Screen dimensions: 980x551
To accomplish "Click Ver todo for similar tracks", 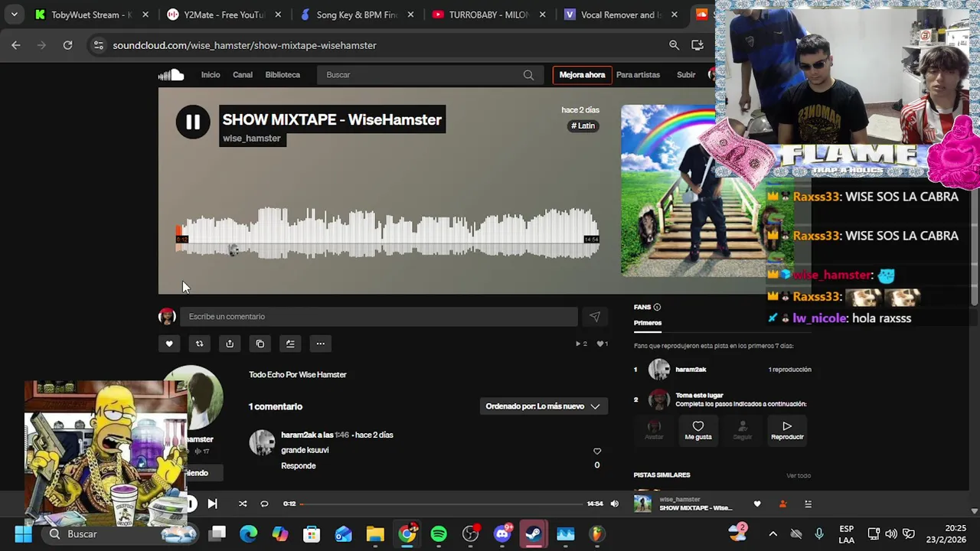I will (x=799, y=476).
